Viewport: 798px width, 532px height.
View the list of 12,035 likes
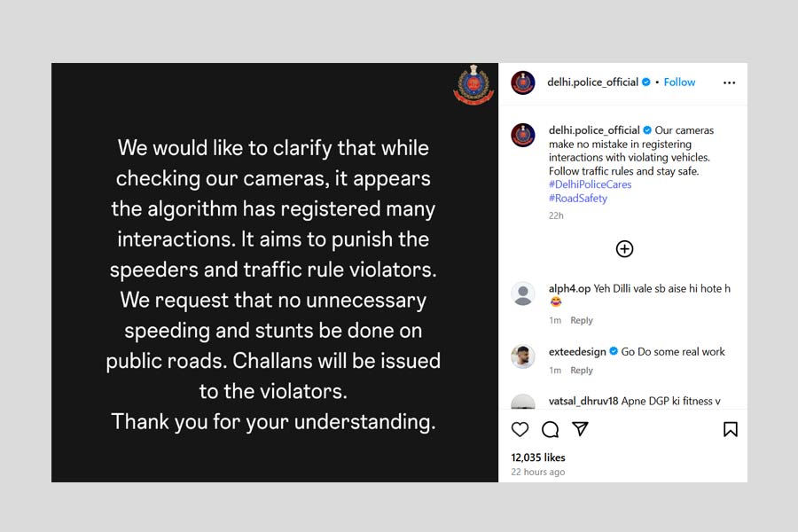pos(538,458)
